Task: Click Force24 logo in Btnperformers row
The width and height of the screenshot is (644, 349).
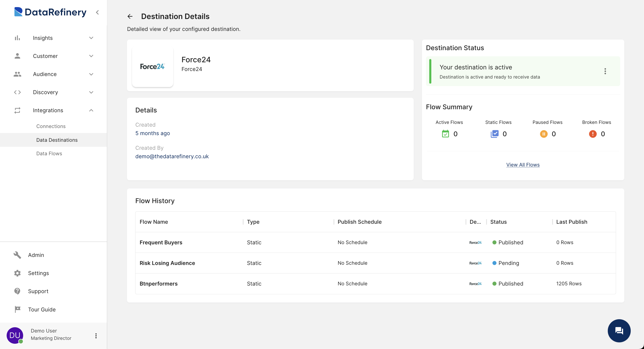Action: [x=475, y=284]
